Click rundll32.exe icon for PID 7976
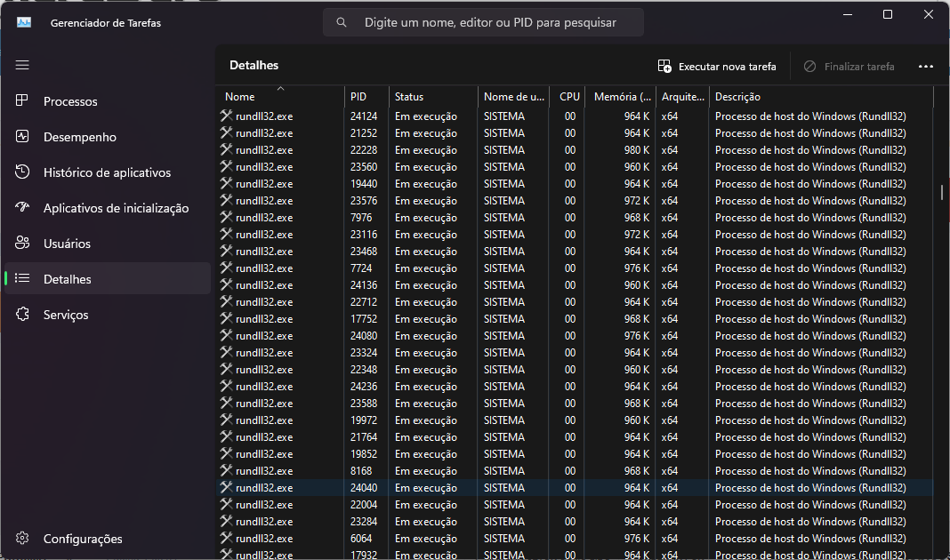950x560 pixels. tap(227, 217)
